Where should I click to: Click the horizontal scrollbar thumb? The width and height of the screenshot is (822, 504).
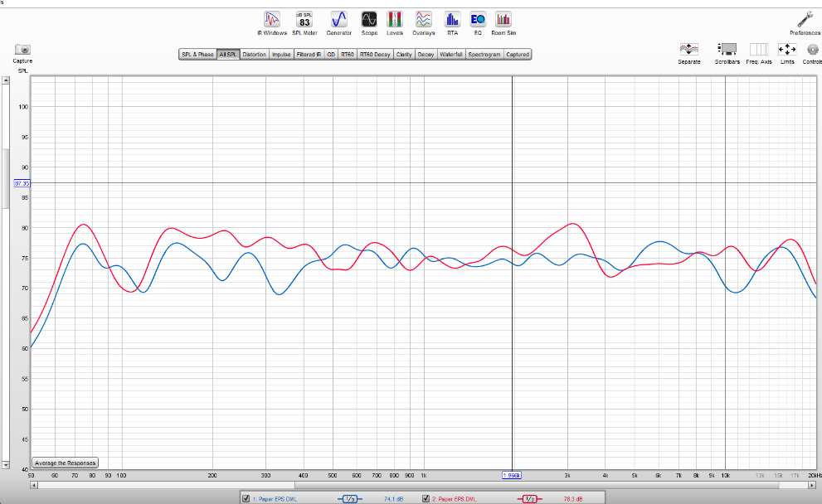pos(537,485)
